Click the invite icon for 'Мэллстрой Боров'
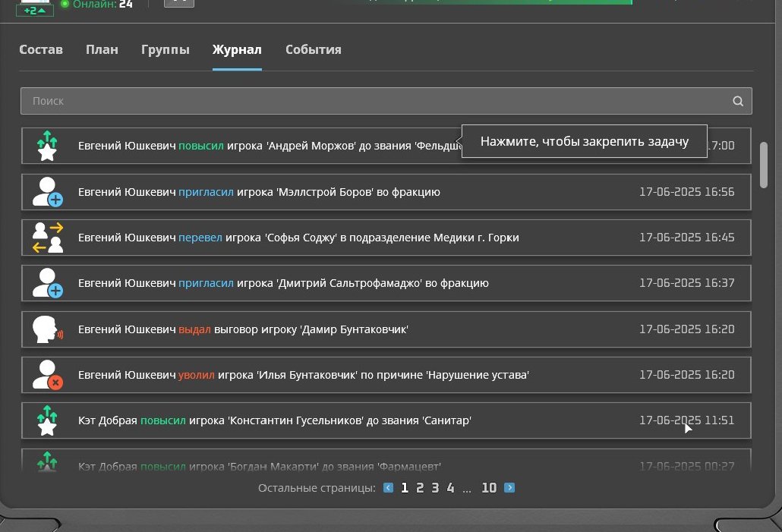 pos(47,192)
